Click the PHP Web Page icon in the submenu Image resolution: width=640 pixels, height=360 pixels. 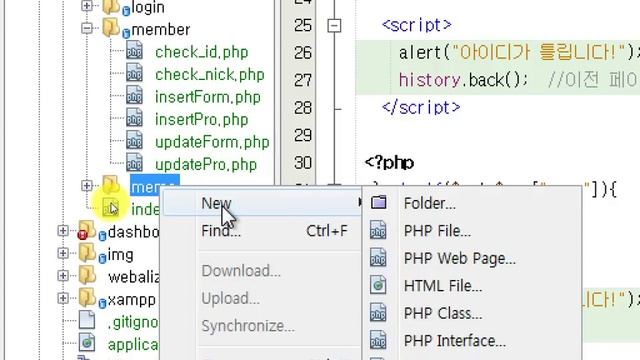(x=378, y=258)
